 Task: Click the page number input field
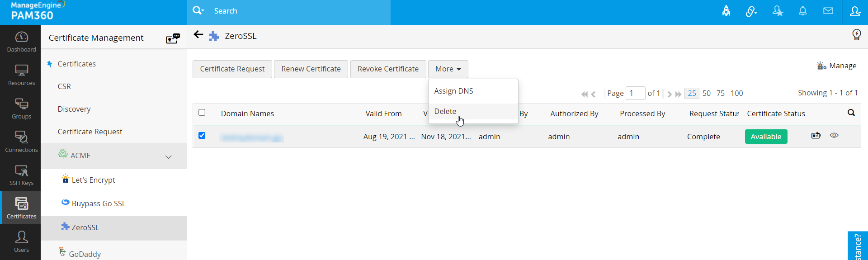click(635, 93)
